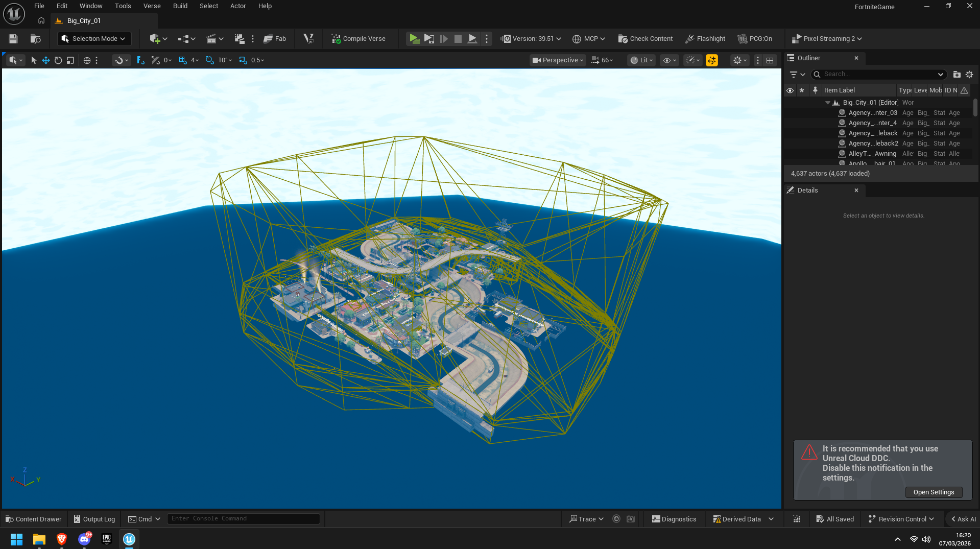The height and width of the screenshot is (549, 980).
Task: Open the Fab marketplace from the toolbar
Action: click(x=275, y=38)
